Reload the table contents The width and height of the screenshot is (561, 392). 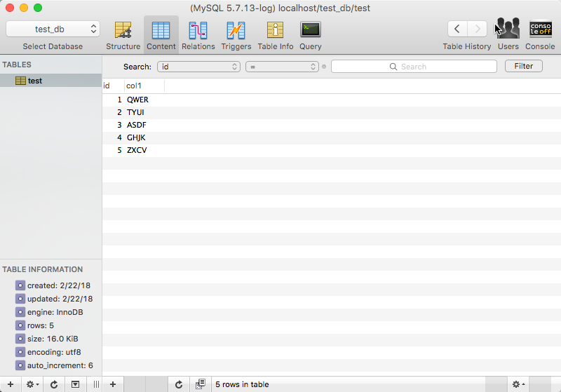(179, 384)
